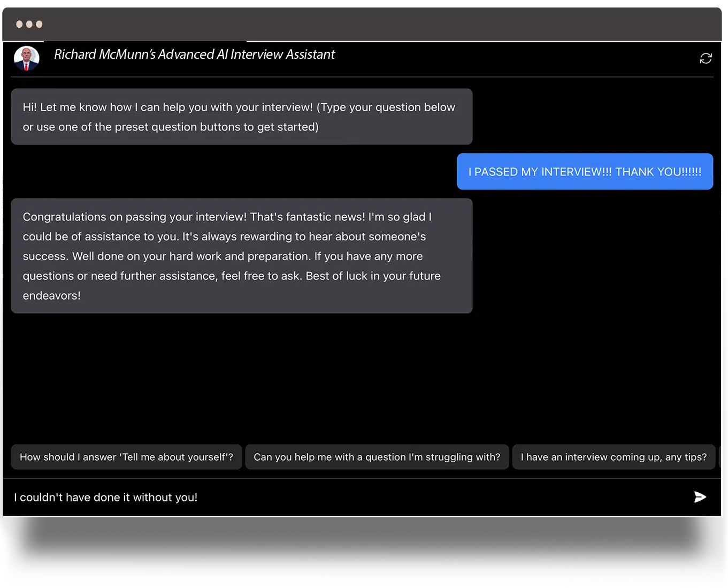Choose 'Can you help me with a question' preset
728x588 pixels.
[x=377, y=457]
